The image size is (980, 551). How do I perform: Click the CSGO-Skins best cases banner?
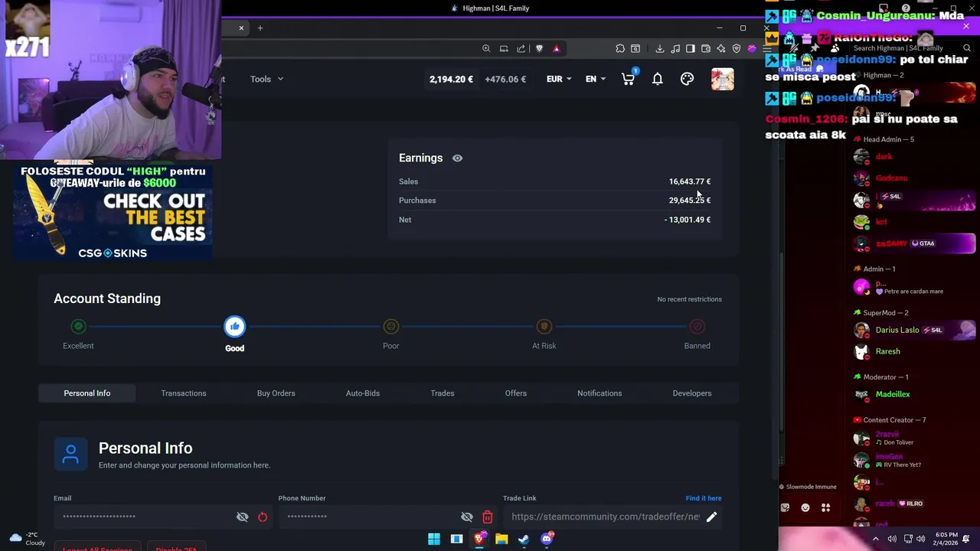(113, 212)
